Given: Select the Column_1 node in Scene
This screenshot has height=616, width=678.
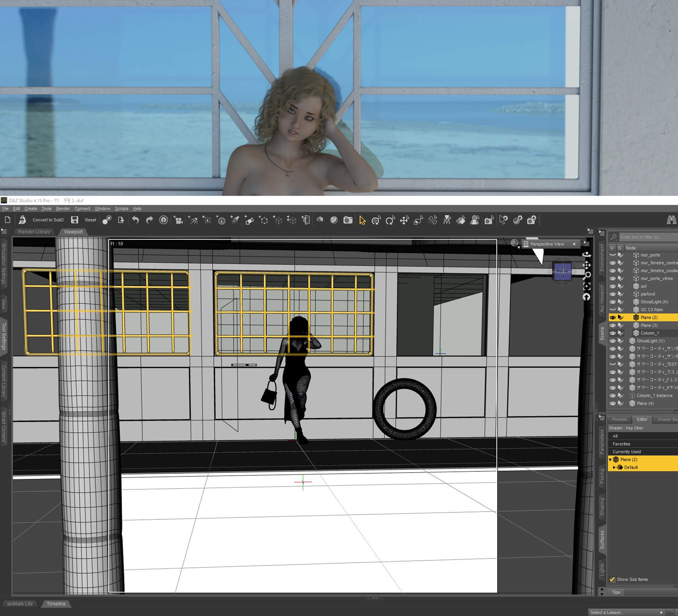Looking at the screenshot, I should tap(650, 333).
